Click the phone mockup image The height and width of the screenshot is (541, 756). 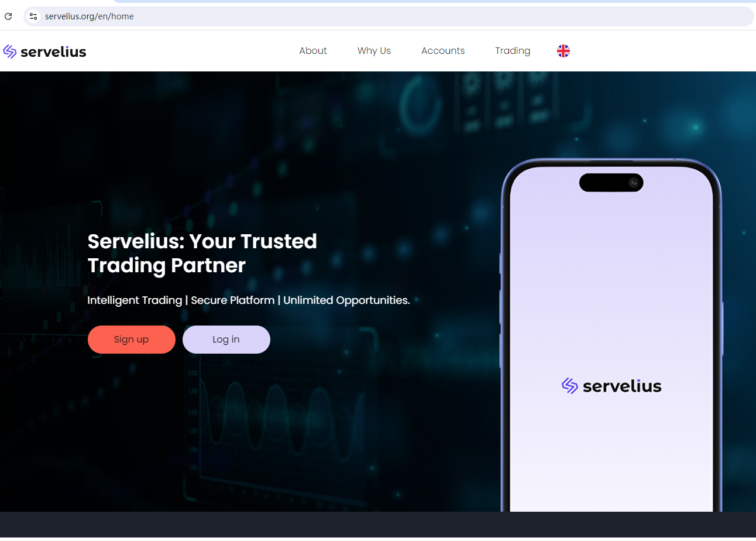pyautogui.click(x=611, y=335)
